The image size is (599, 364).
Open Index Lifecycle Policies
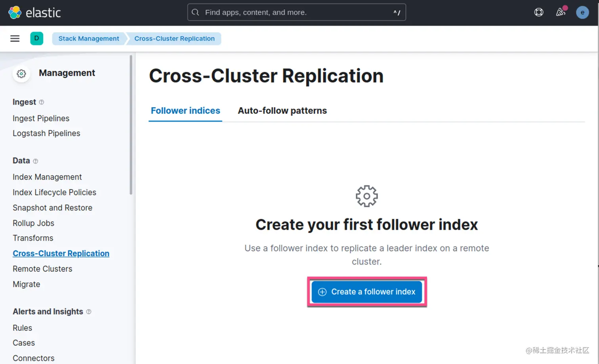coord(54,192)
